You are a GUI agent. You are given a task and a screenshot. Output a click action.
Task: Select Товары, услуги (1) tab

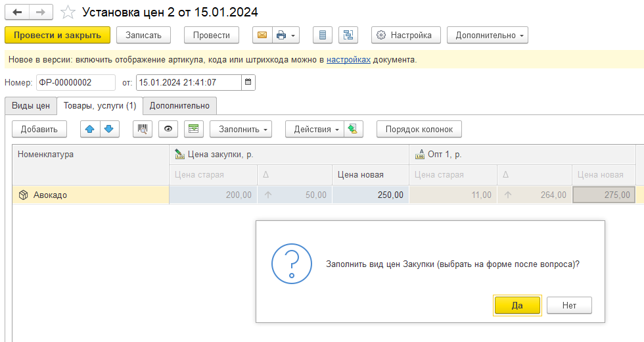(x=100, y=106)
